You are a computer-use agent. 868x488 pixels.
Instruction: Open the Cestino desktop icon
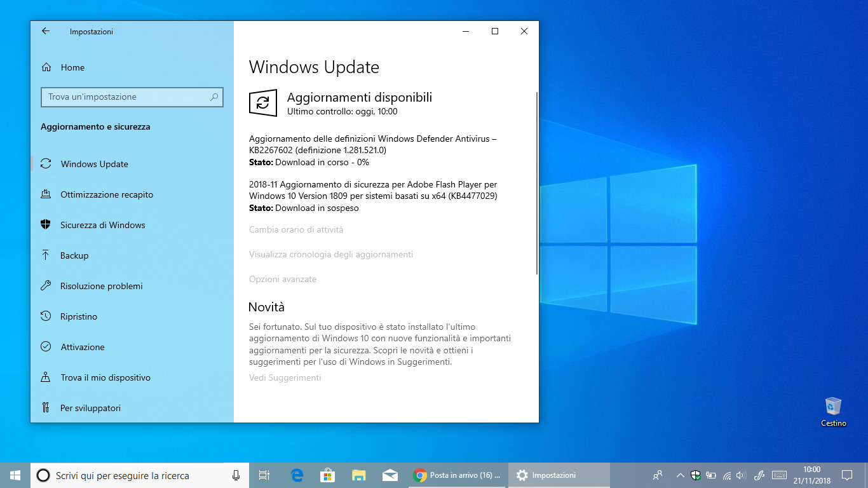(833, 412)
